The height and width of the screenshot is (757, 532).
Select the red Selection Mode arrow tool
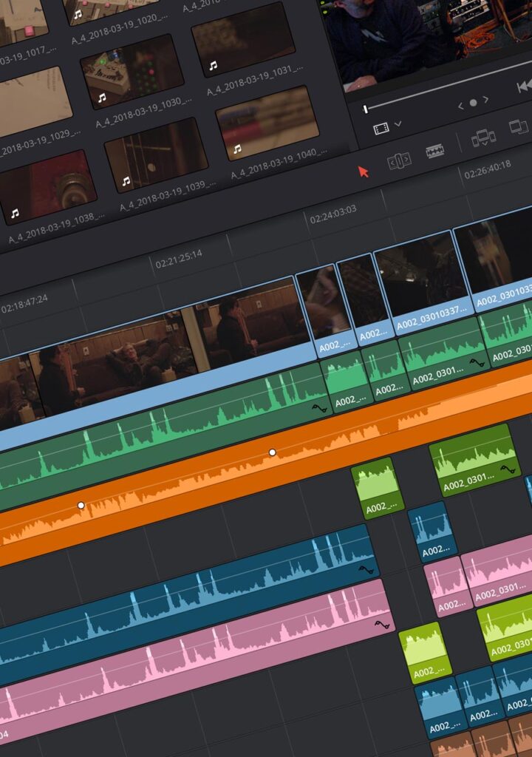363,172
